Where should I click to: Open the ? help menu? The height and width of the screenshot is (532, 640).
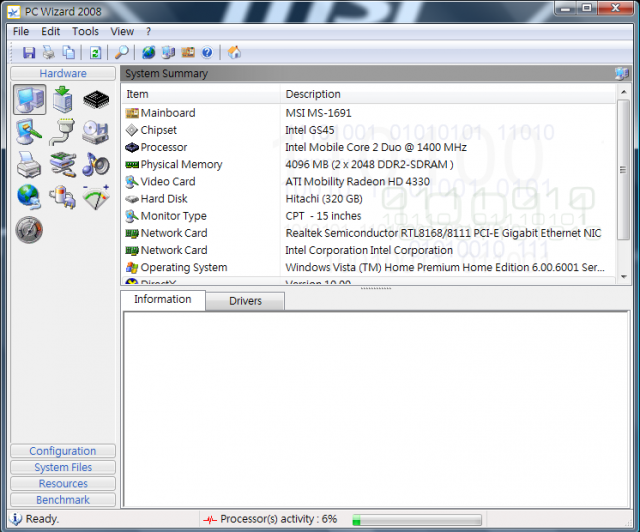point(148,31)
